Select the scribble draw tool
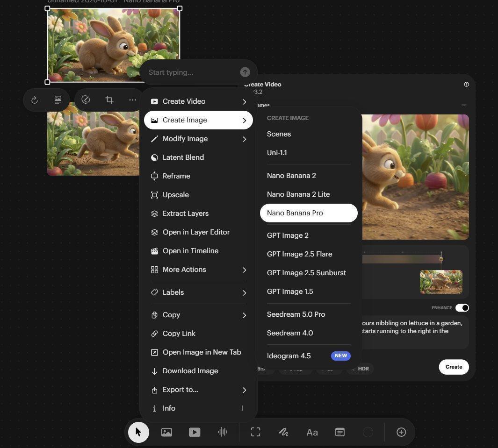Viewport: 498px width, 448px height. point(283,432)
